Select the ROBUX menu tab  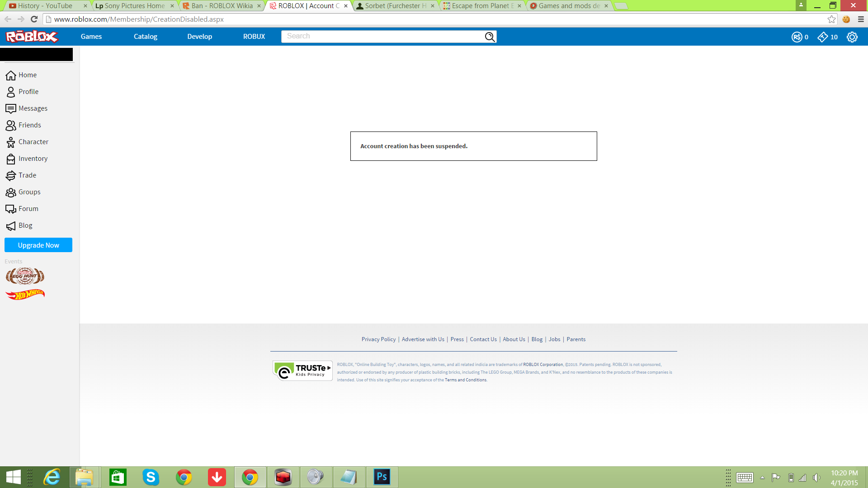[x=253, y=36]
